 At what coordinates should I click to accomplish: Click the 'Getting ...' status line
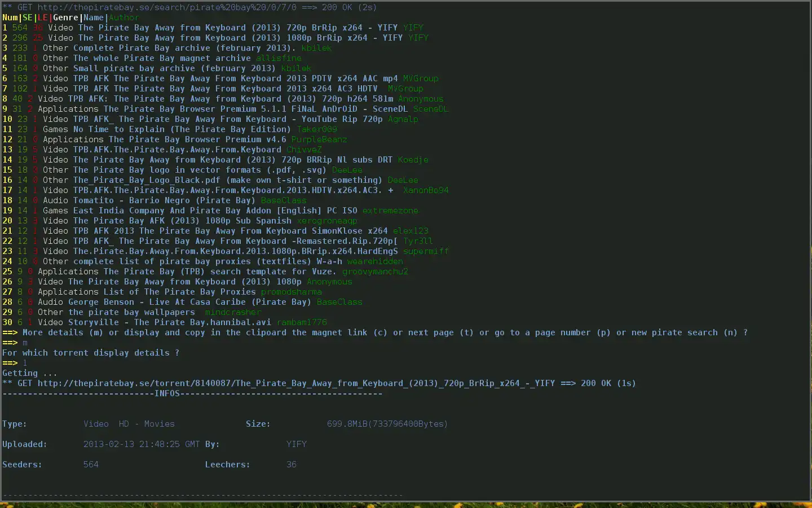30,373
